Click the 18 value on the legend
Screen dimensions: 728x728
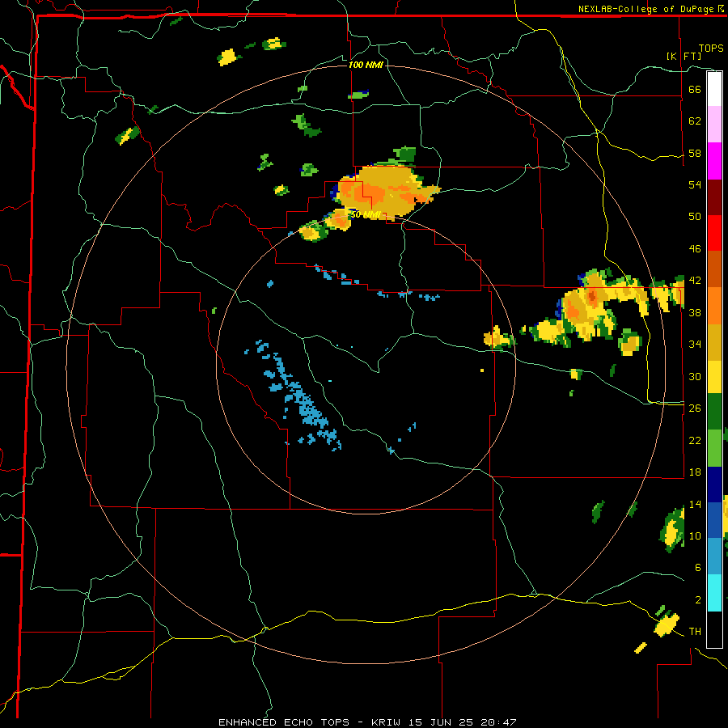695,472
